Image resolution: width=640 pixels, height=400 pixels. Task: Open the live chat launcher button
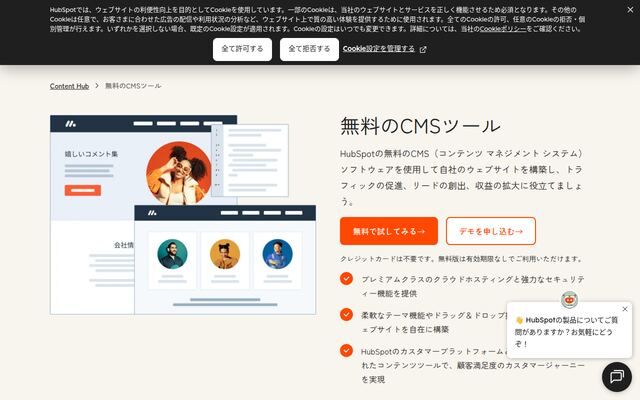coord(617,376)
